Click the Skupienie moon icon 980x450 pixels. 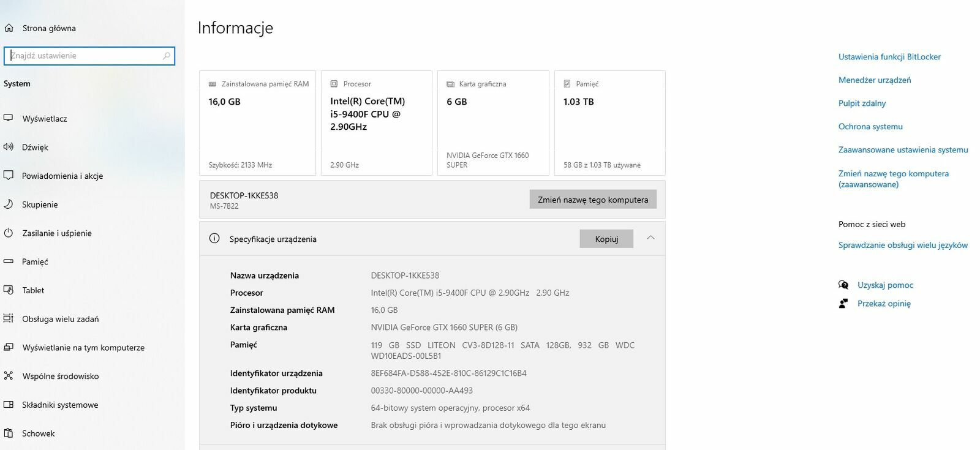click(x=9, y=204)
